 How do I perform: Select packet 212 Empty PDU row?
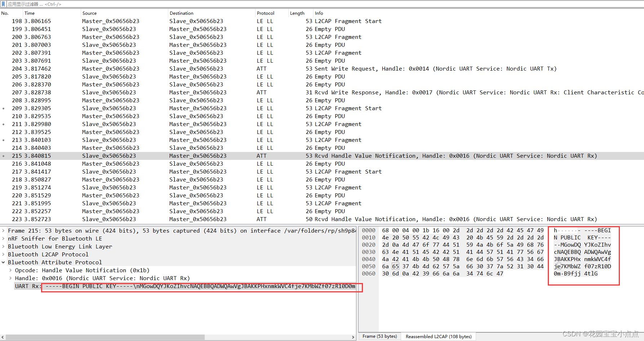pos(322,132)
